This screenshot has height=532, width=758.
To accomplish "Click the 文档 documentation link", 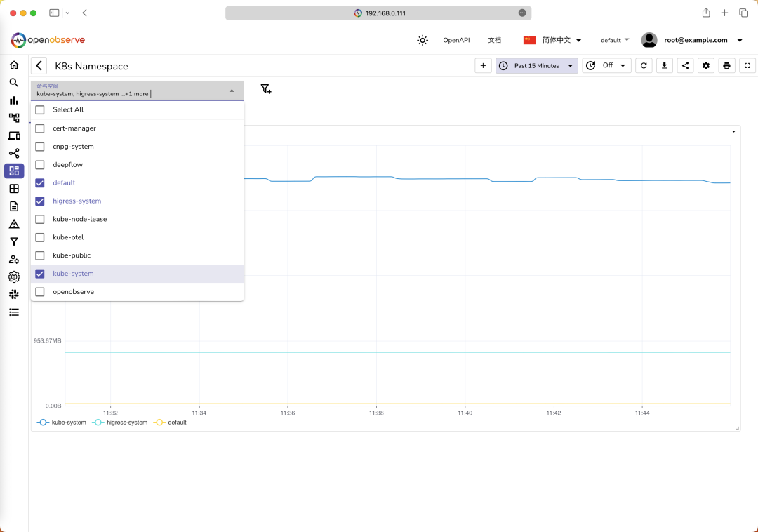I will (495, 41).
